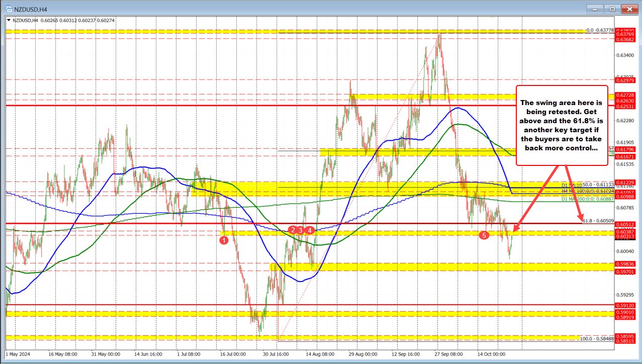Select red circle marker 1 on the chart
This screenshot has width=642, height=364.
(x=224, y=240)
